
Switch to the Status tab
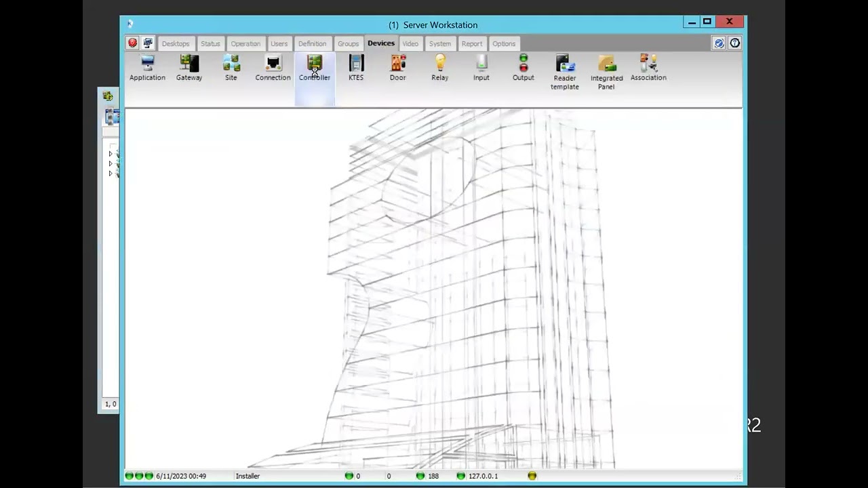(x=210, y=43)
